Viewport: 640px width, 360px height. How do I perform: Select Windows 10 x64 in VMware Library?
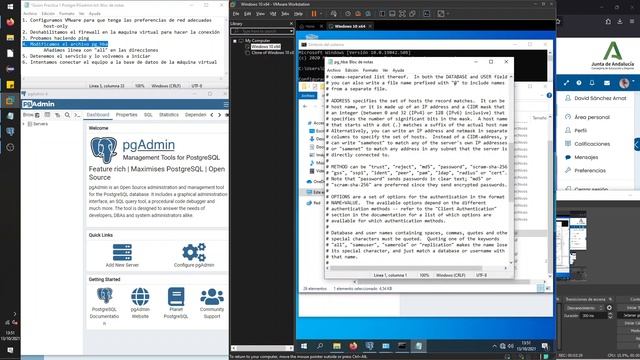pyautogui.click(x=266, y=47)
